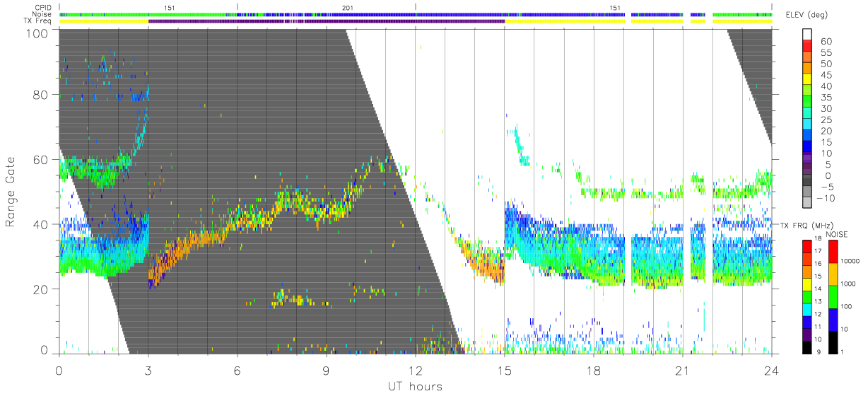Viewport: 868px width, 401px height.
Task: Click the purple segment of the TX Freq bar
Action: pos(327,21)
